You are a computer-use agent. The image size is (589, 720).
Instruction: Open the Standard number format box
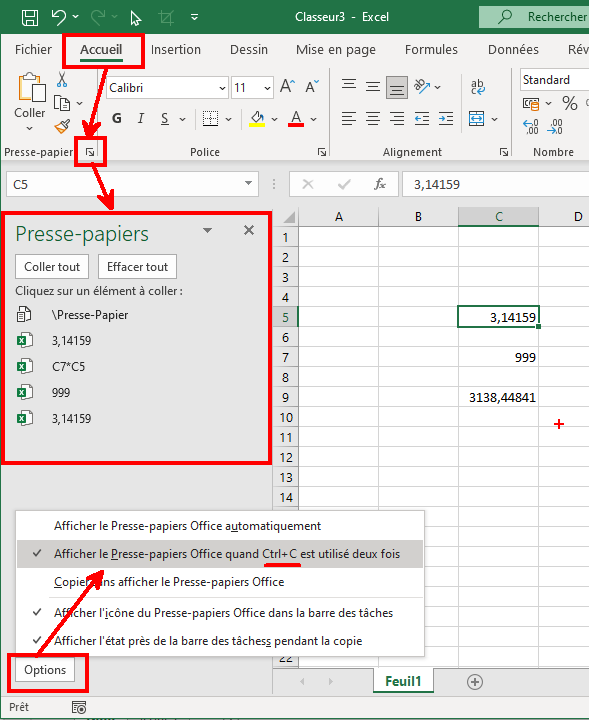point(555,80)
